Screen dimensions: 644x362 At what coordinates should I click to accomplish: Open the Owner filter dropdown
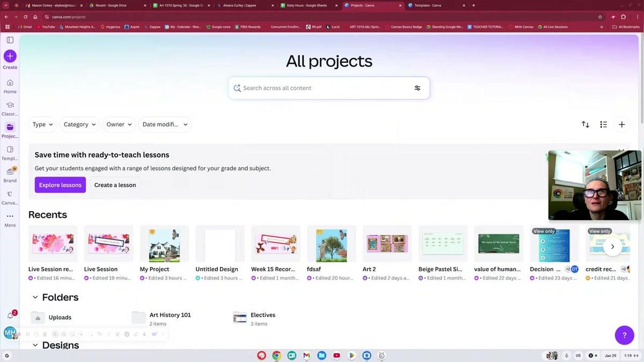point(119,125)
